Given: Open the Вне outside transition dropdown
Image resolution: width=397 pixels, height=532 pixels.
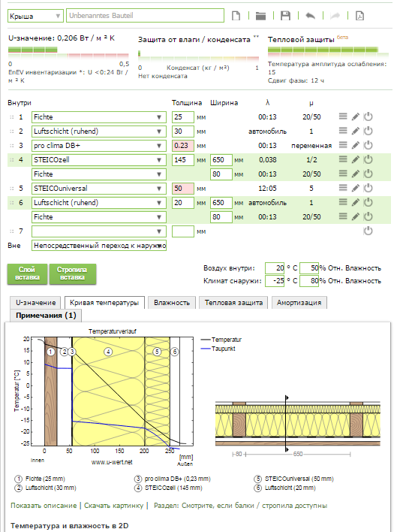Looking at the screenshot, I should pos(99,245).
